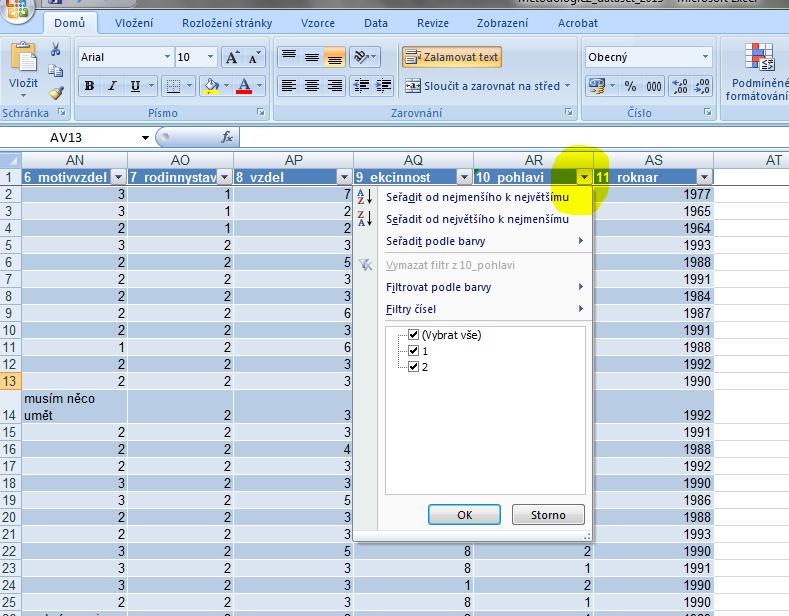Click the text Orientation icon
The height and width of the screenshot is (616, 789).
pos(361,57)
